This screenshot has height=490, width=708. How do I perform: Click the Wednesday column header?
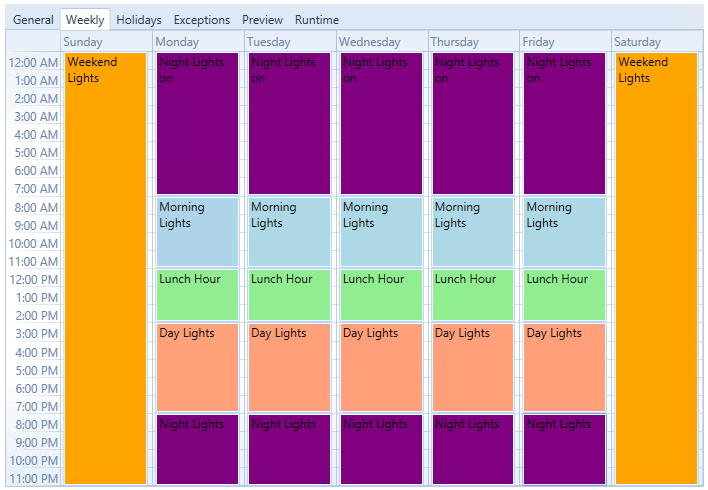[370, 42]
